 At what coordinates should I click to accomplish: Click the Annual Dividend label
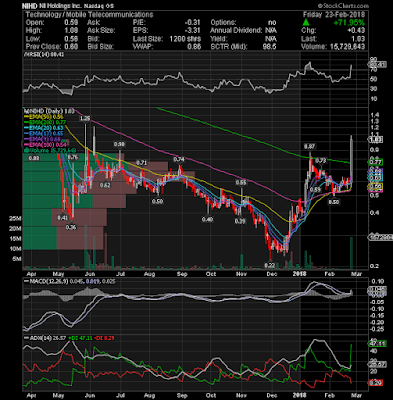pos(236,31)
